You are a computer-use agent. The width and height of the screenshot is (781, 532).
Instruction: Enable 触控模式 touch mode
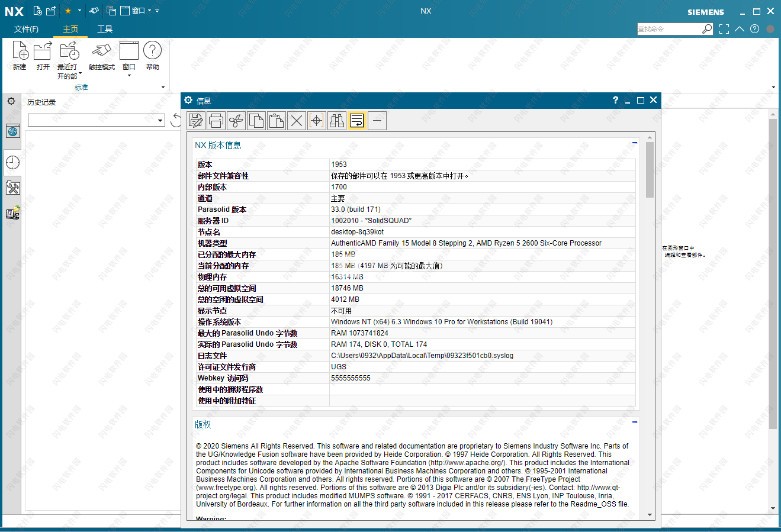pos(101,56)
